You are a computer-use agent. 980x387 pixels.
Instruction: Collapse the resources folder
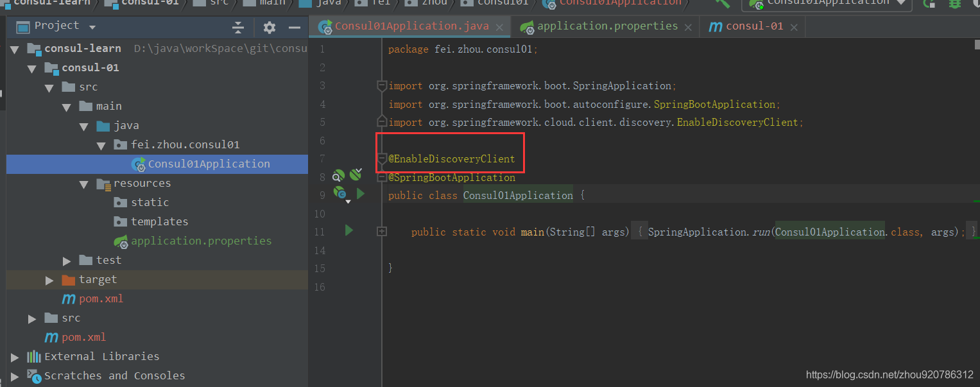click(84, 184)
